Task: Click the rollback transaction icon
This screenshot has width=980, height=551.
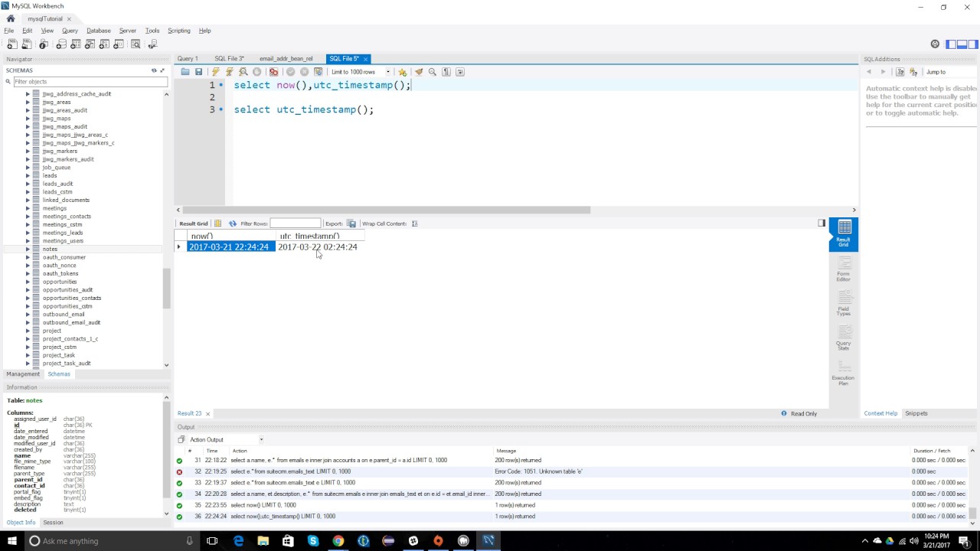Action: pos(304,72)
